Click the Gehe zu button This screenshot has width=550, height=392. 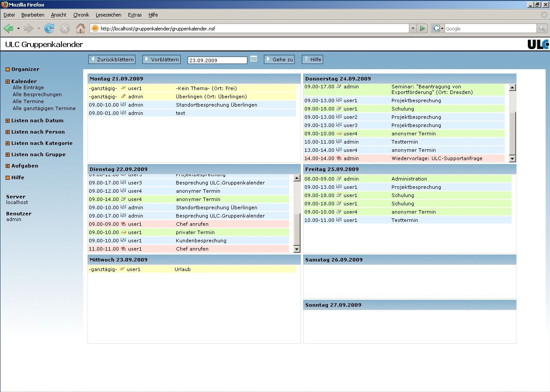(280, 60)
